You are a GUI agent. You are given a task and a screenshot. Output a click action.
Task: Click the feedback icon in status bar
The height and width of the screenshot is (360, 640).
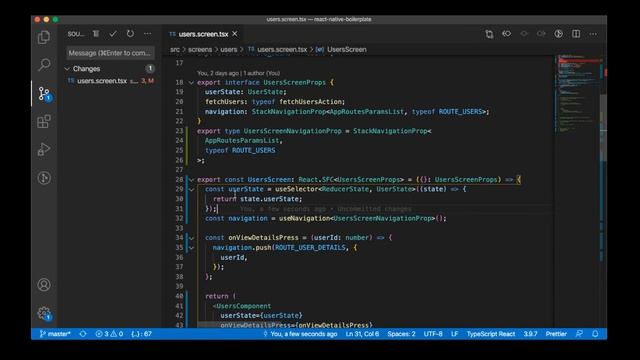click(579, 334)
